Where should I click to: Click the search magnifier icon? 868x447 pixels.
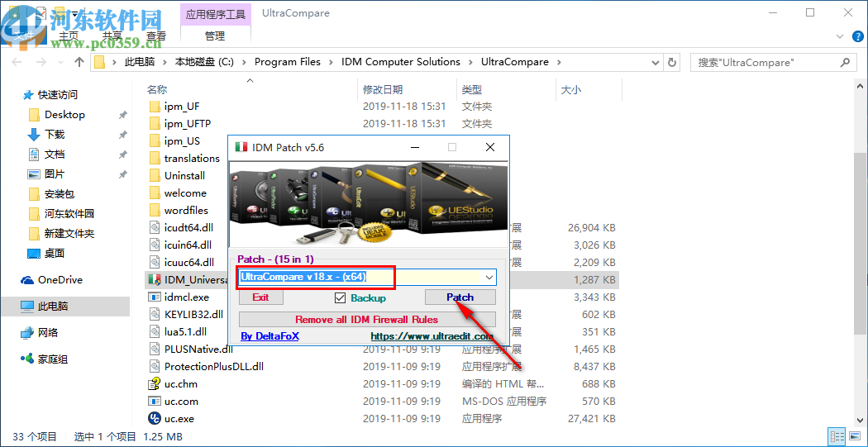(x=845, y=63)
